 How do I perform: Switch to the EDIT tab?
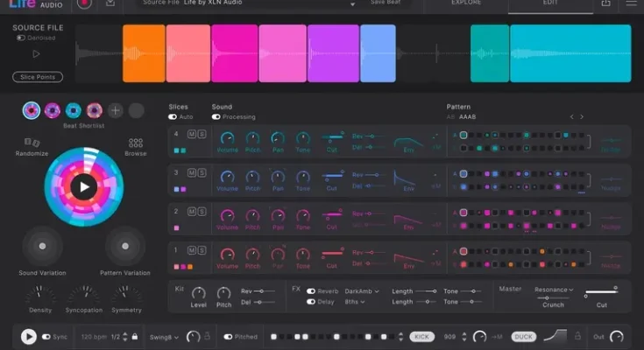(x=549, y=3)
